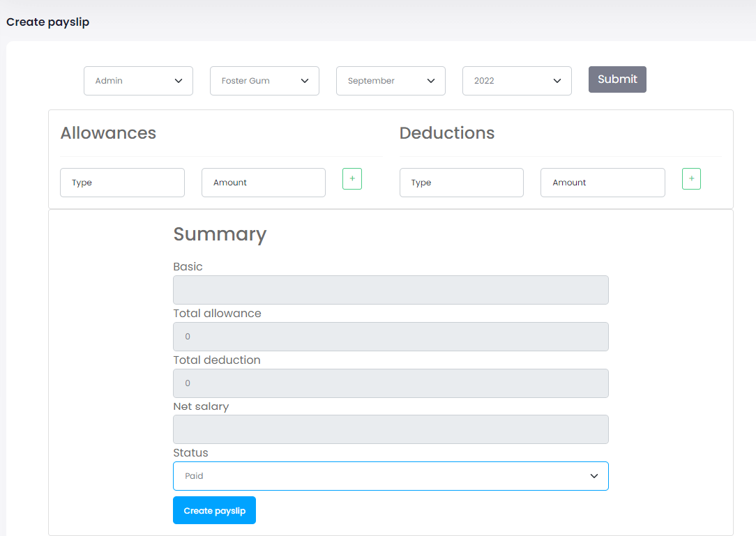The height and width of the screenshot is (536, 756).
Task: Click the Net salary field
Action: (x=391, y=429)
